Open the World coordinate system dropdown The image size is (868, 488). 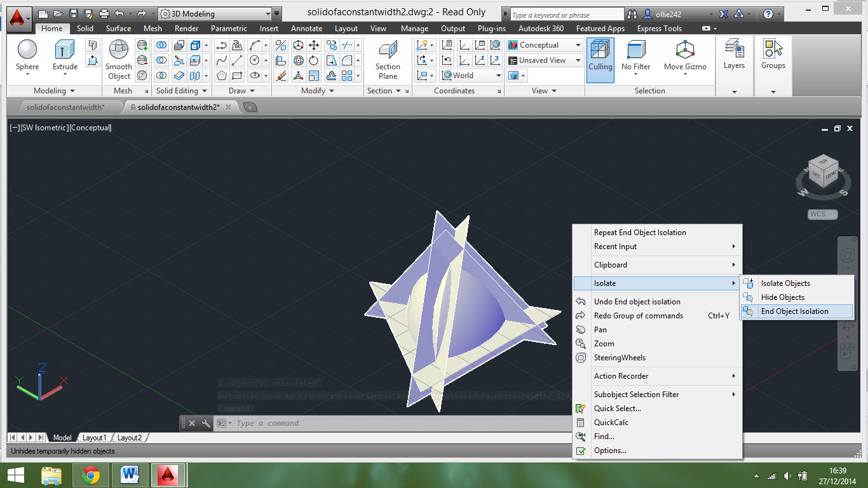pos(471,76)
